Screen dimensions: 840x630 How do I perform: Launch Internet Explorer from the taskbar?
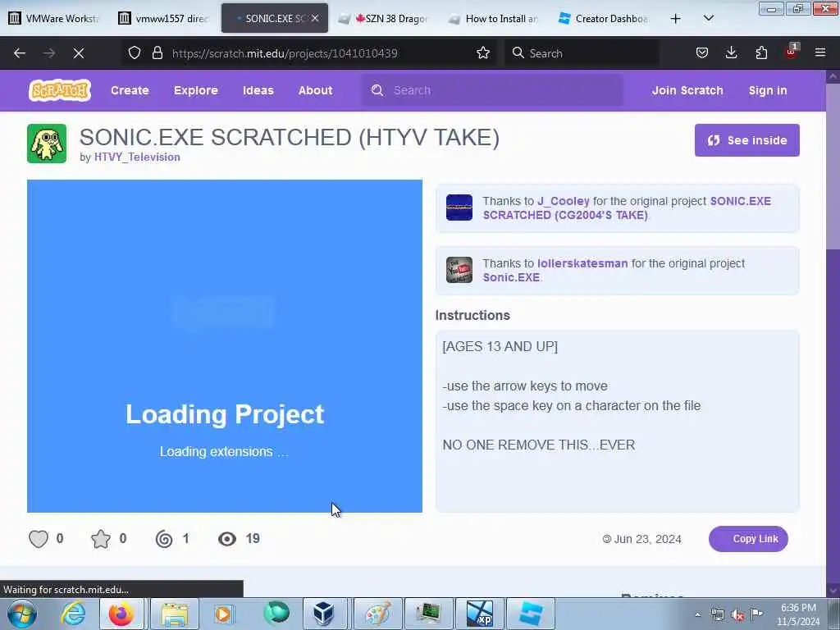point(73,614)
